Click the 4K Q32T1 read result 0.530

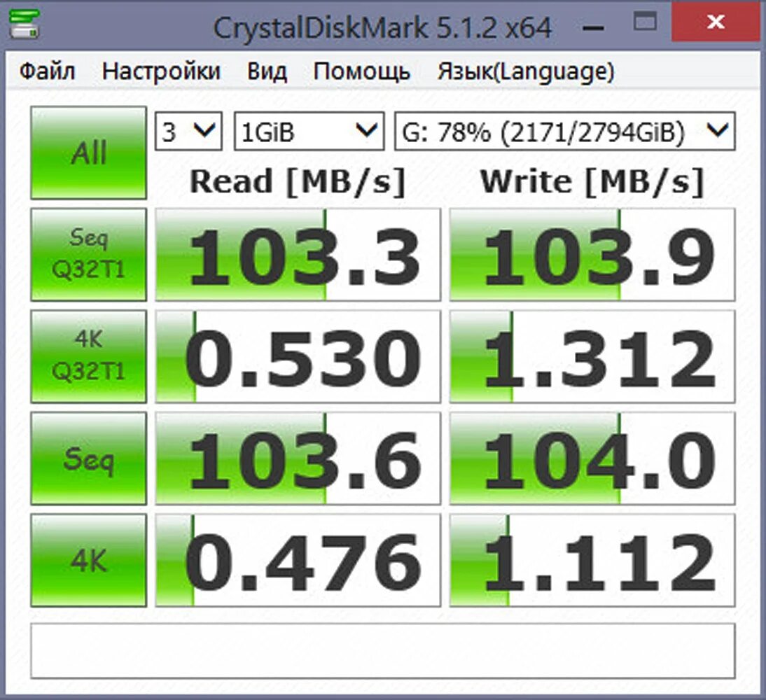coord(298,356)
